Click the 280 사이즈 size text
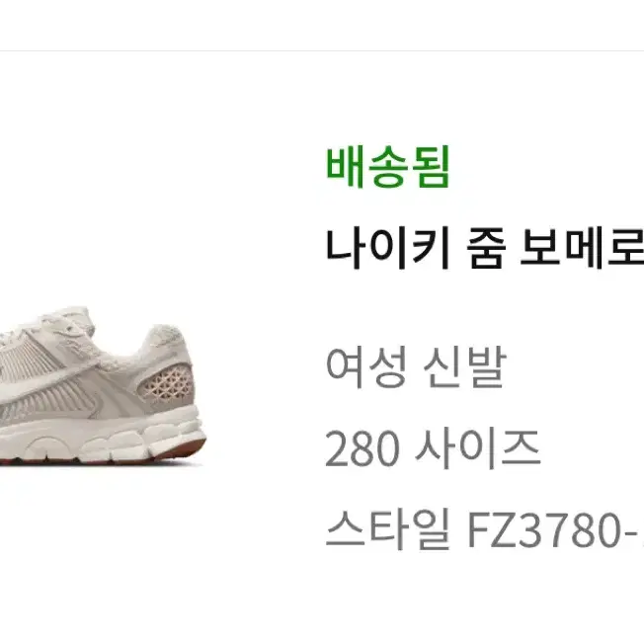This screenshot has width=644, height=644. [x=433, y=448]
